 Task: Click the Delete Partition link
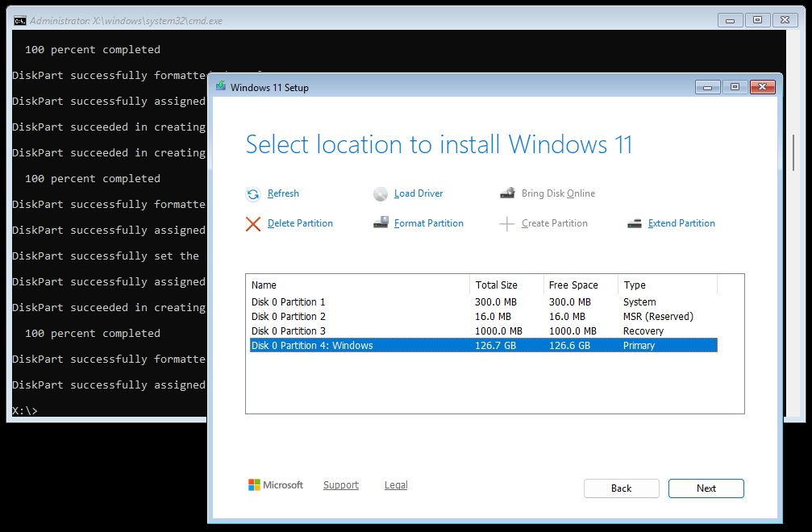pyautogui.click(x=300, y=223)
